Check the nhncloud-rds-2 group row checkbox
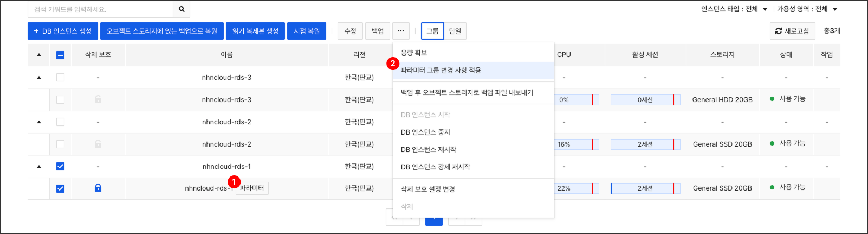Image resolution: width=868 pixels, height=234 pixels. [60, 122]
